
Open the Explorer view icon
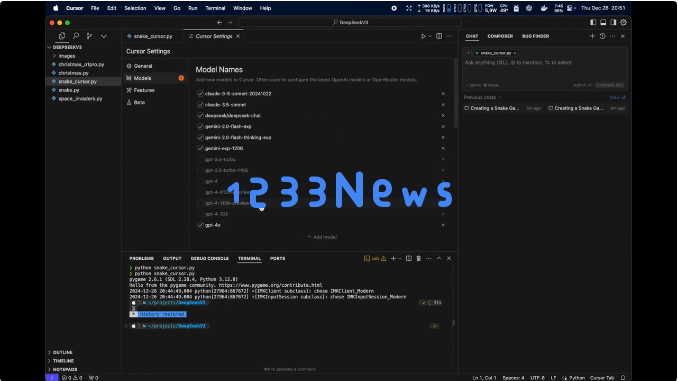(x=62, y=36)
